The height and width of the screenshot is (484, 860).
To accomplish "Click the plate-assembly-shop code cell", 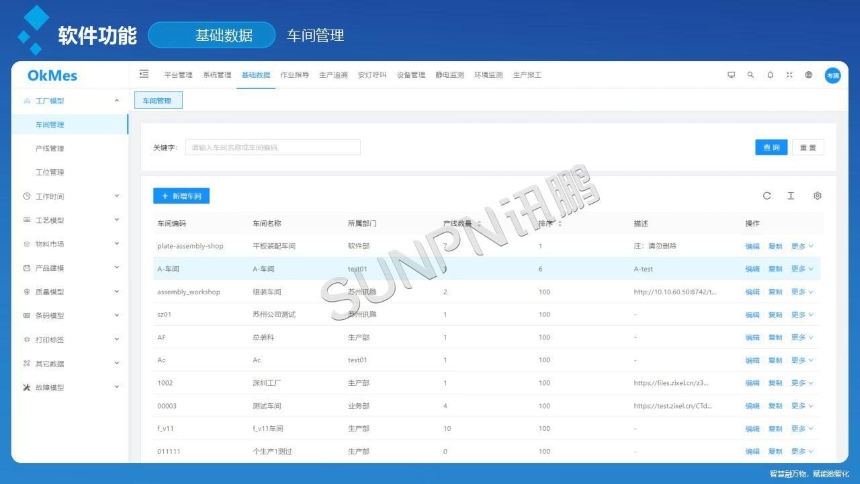I will (190, 246).
